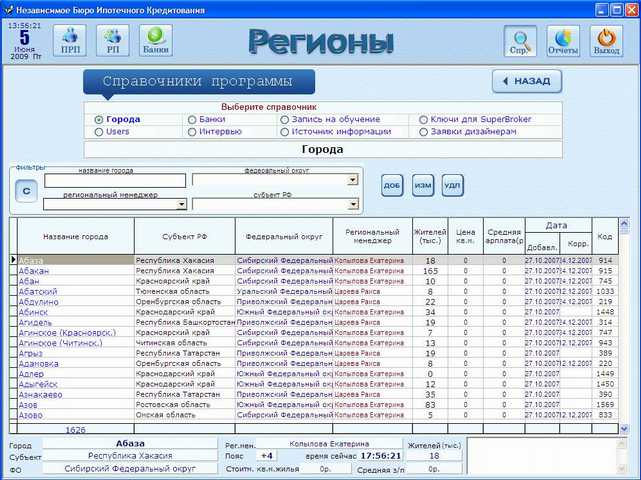Click the Субъект РФ column header
The height and width of the screenshot is (480, 641).
[x=185, y=236]
